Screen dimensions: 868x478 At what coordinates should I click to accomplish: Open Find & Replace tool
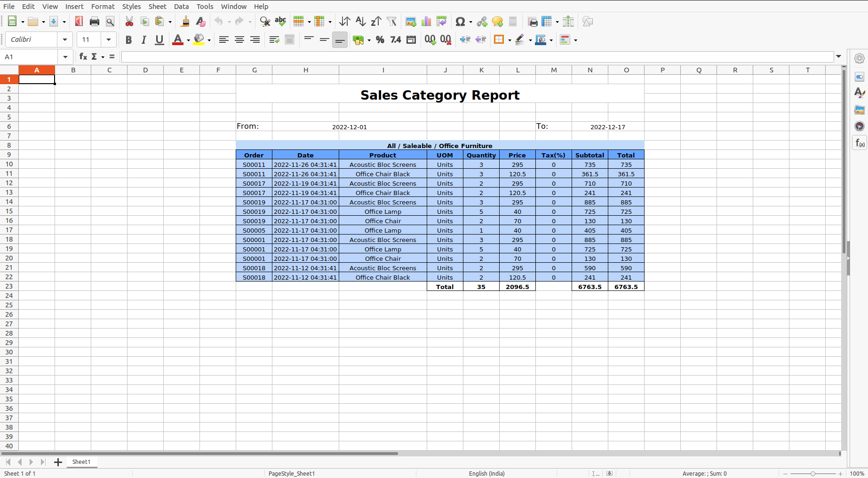coord(265,22)
